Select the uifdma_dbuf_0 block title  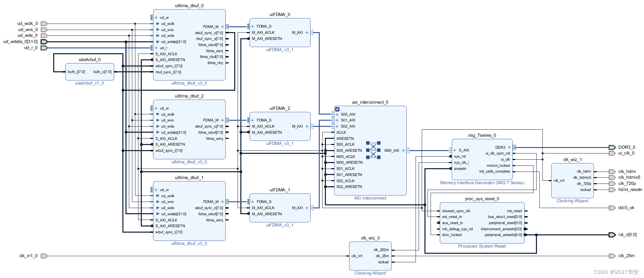(x=189, y=6)
